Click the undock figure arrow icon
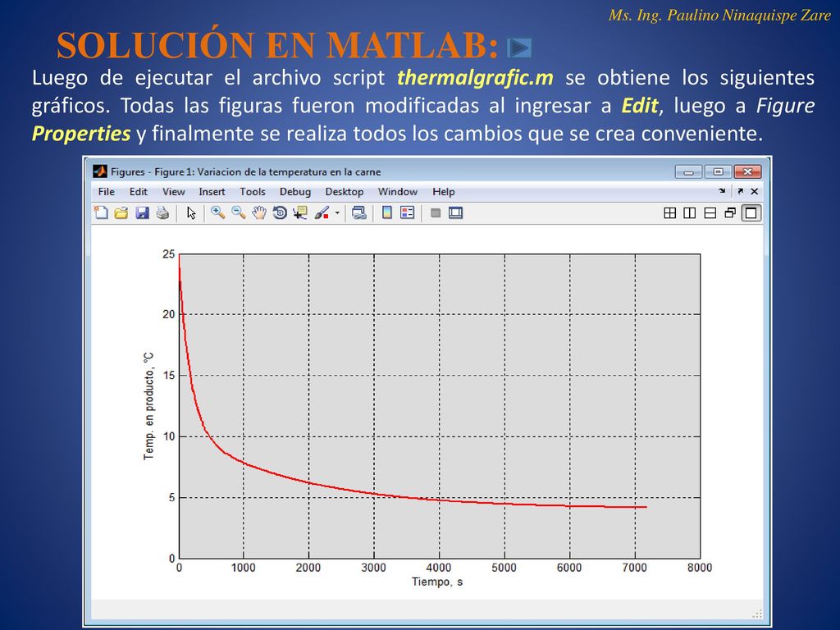 point(741,191)
